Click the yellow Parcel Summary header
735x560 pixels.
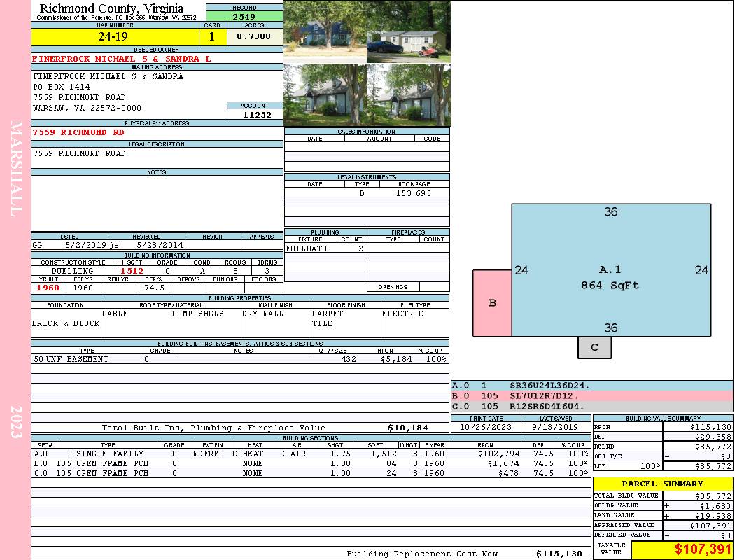click(663, 484)
